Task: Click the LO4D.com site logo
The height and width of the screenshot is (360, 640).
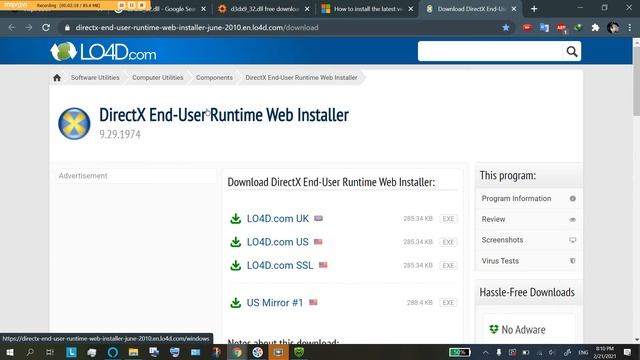Action: [x=103, y=52]
